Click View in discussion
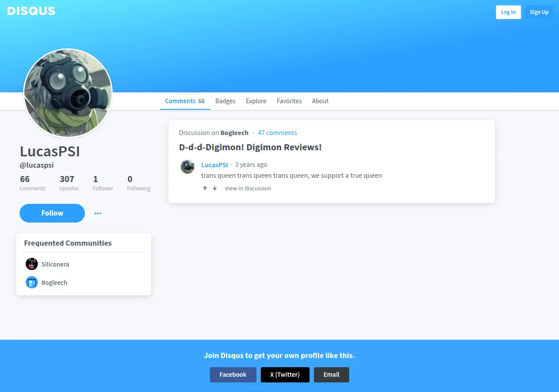 pos(248,189)
